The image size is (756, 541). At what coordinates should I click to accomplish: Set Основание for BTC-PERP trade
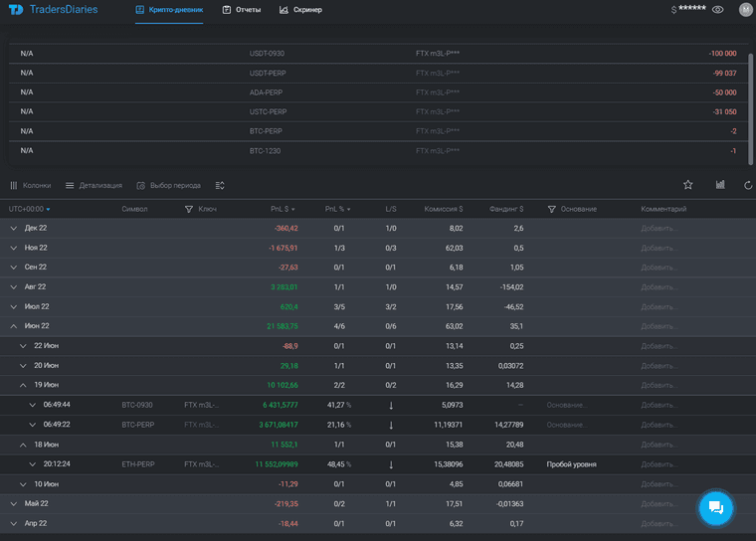tap(567, 425)
